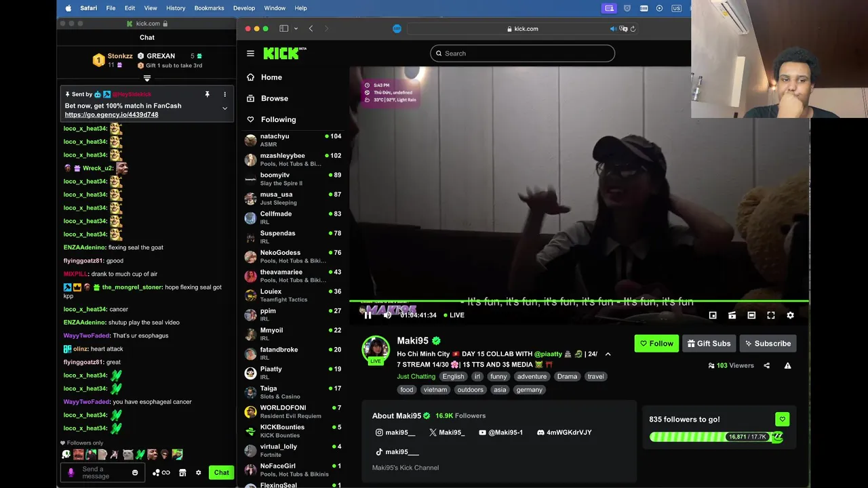Click Gift Subs button
868x488 pixels.
click(709, 344)
